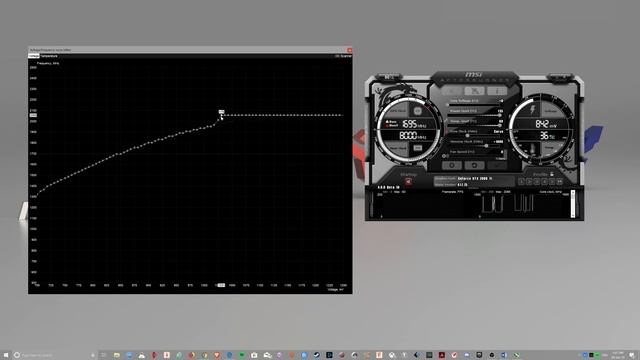Click the memory icon in left gauge
Image resolution: width=640 pixels, height=360 pixels.
418,148
